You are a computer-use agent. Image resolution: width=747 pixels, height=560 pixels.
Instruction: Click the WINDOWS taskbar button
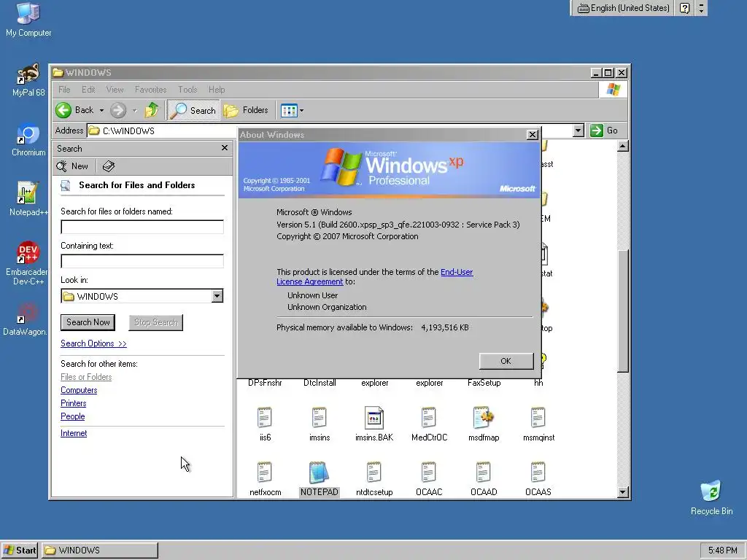(x=99, y=550)
